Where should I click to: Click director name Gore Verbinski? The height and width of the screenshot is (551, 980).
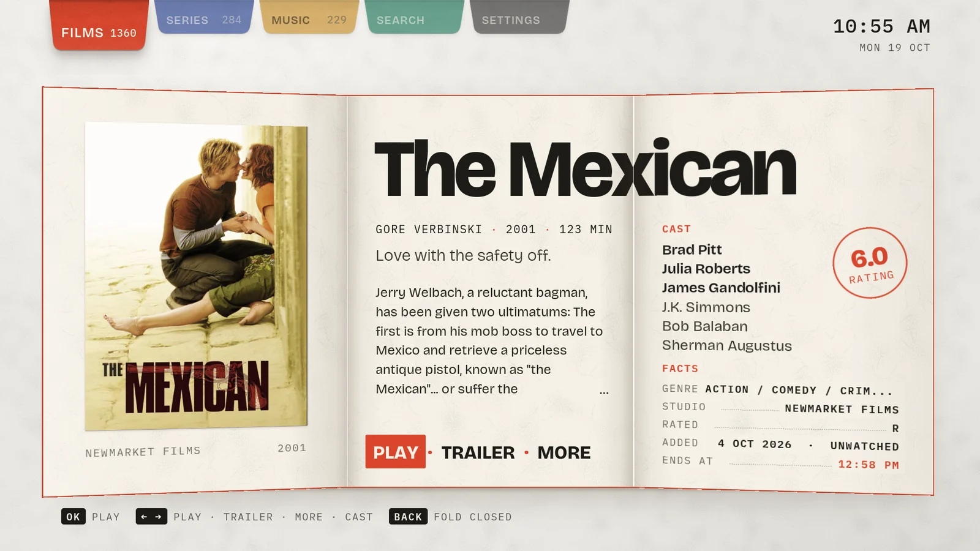[x=429, y=229]
